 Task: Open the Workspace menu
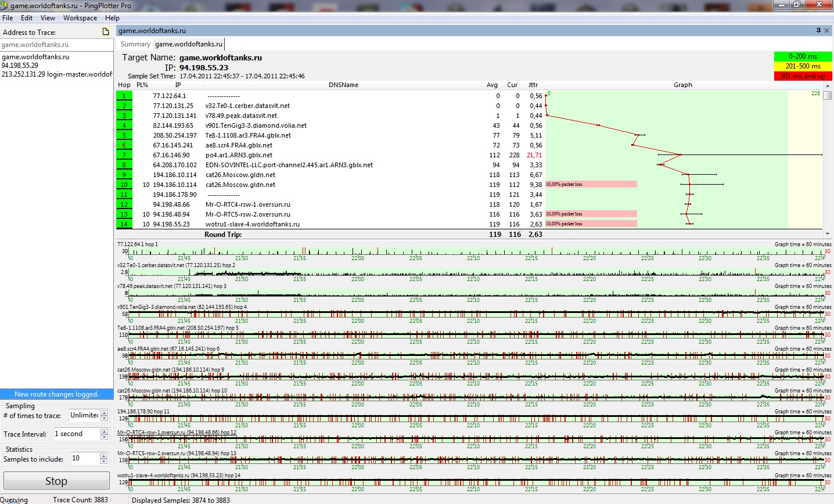click(80, 18)
